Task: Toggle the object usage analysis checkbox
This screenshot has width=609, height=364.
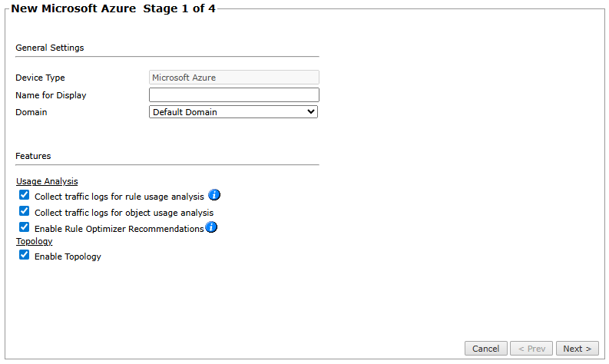Action: (25, 211)
